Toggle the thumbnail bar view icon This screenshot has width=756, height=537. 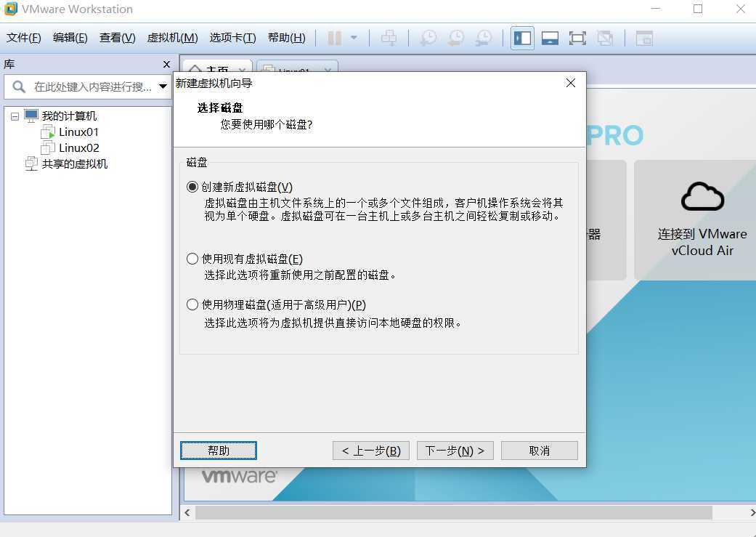pos(550,38)
